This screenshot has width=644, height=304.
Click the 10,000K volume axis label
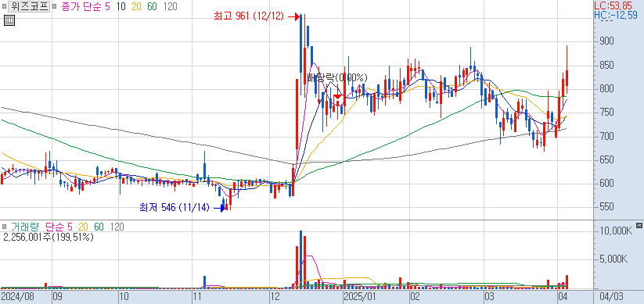coord(617,231)
